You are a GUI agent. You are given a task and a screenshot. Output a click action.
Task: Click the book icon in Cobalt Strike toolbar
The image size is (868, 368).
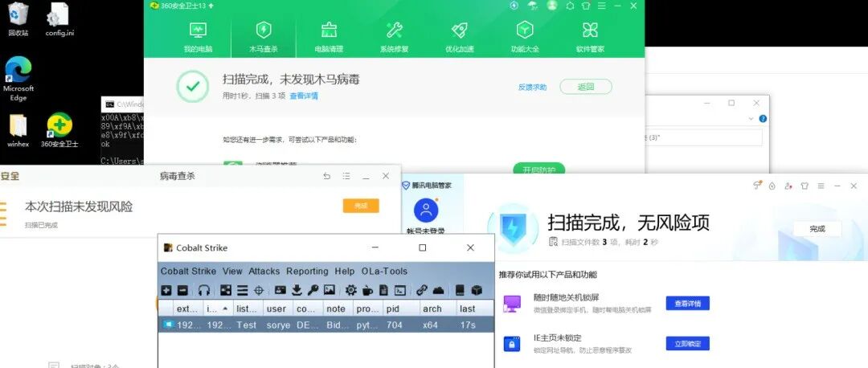coord(460,290)
